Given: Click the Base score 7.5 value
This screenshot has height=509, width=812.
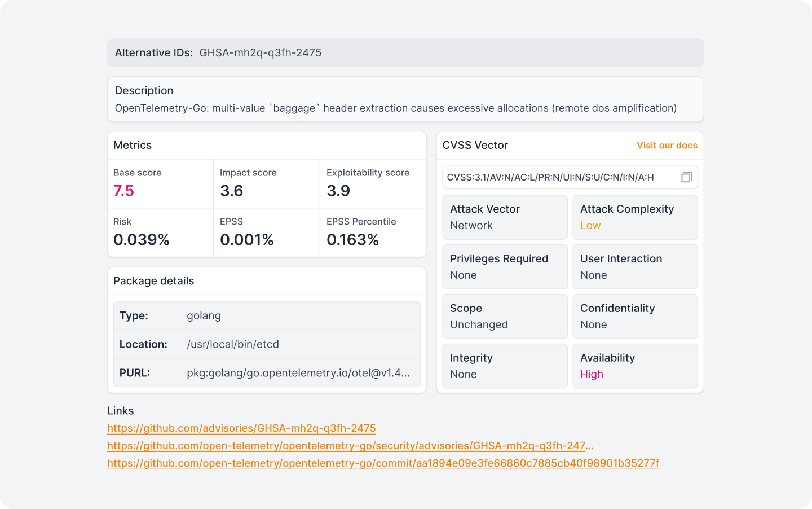Looking at the screenshot, I should 123,191.
